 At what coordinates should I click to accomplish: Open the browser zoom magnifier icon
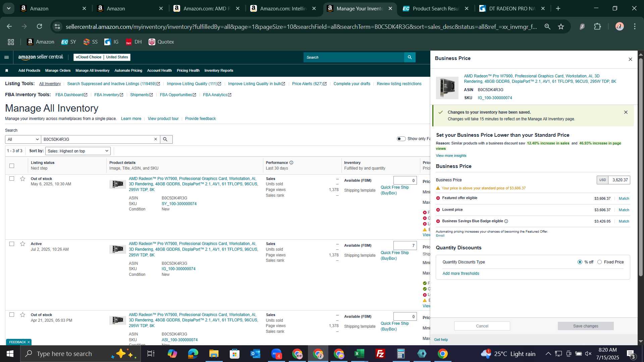click(547, 26)
